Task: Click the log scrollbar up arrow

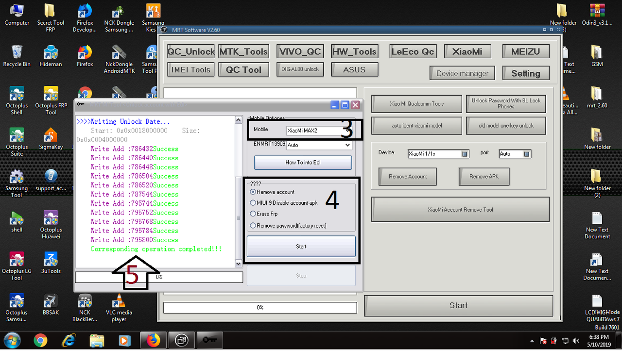Action: tap(239, 120)
